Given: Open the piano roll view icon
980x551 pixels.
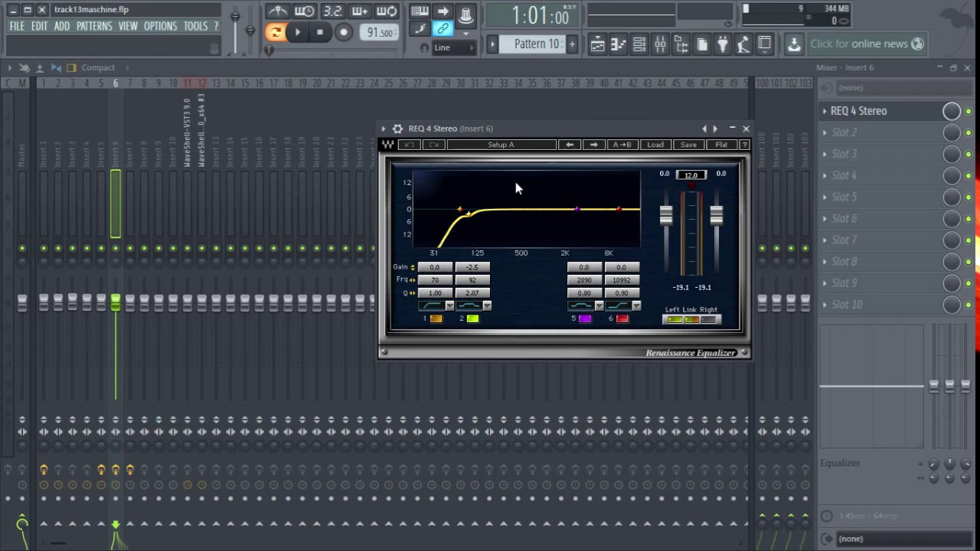Looking at the screenshot, I should 618,44.
